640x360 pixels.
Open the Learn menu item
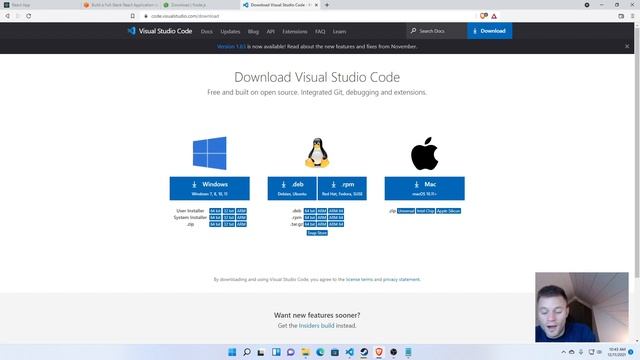pos(339,31)
